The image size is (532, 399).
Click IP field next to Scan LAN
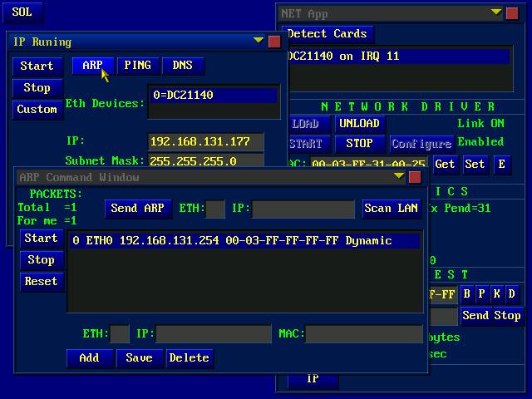coord(303,209)
